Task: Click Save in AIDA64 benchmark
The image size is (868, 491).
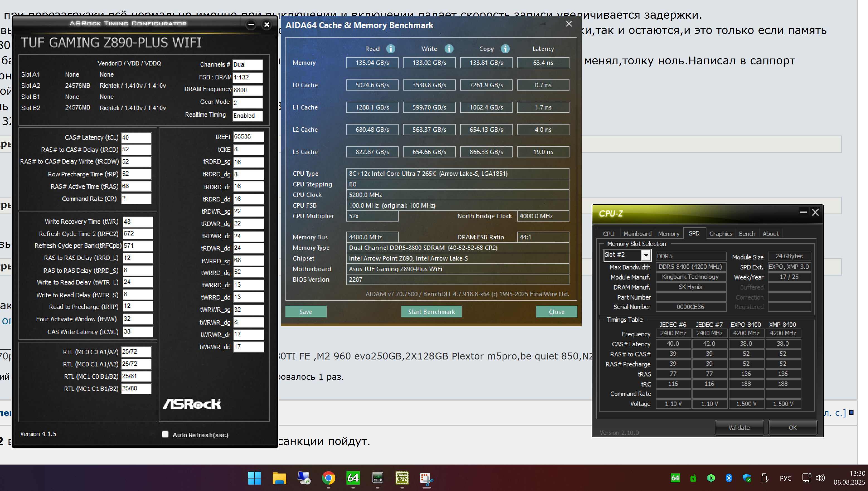Action: tap(306, 312)
